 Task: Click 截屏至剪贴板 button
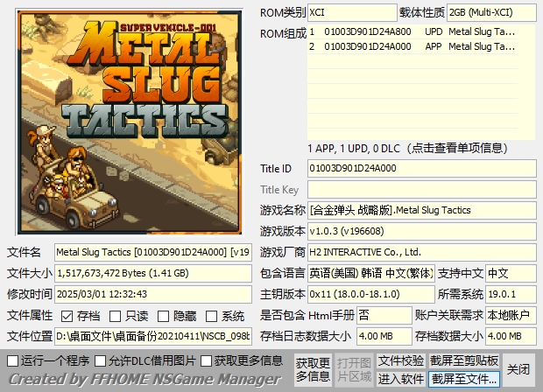tap(464, 360)
